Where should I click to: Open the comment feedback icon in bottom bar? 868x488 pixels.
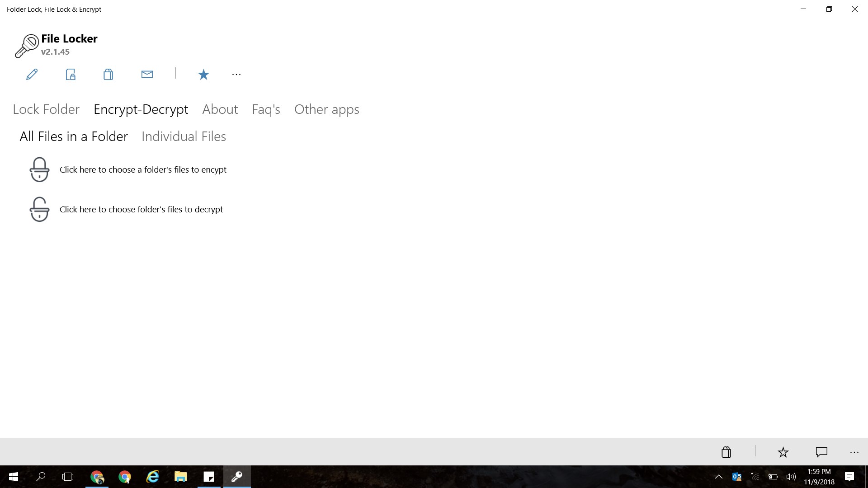point(821,452)
